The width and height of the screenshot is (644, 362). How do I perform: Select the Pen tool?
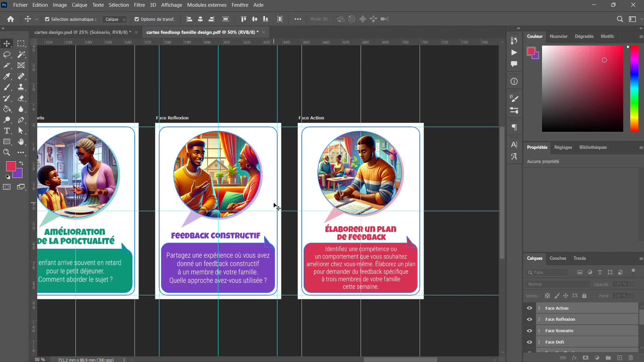click(x=21, y=120)
